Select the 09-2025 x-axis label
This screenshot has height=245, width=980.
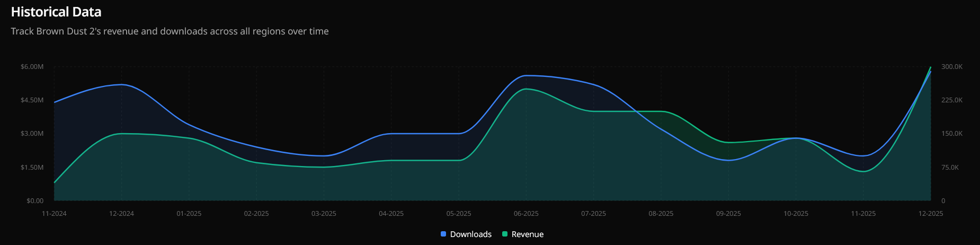coord(728,214)
